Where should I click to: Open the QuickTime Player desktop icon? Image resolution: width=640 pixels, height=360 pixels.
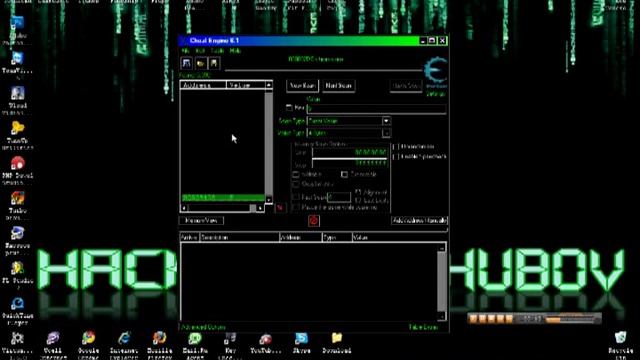point(17,304)
